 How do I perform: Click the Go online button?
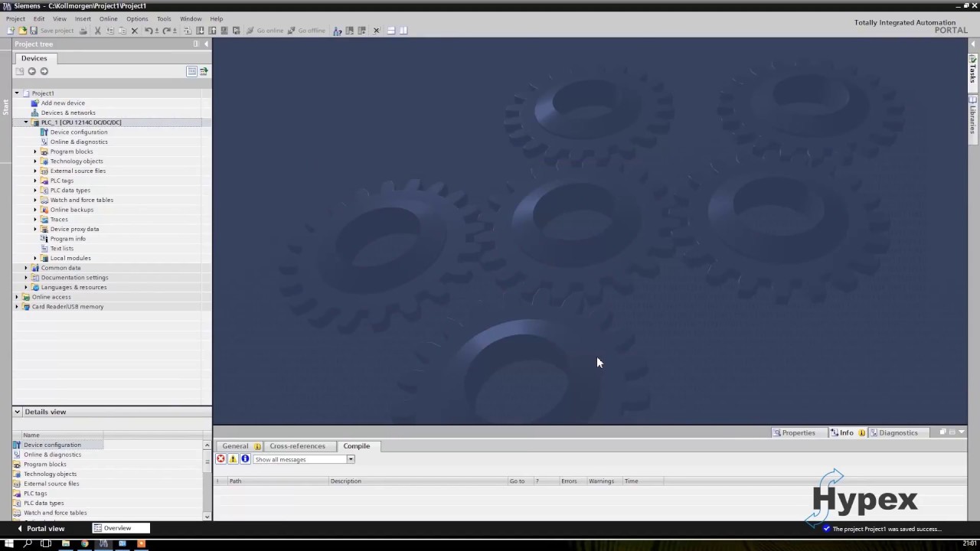click(264, 31)
